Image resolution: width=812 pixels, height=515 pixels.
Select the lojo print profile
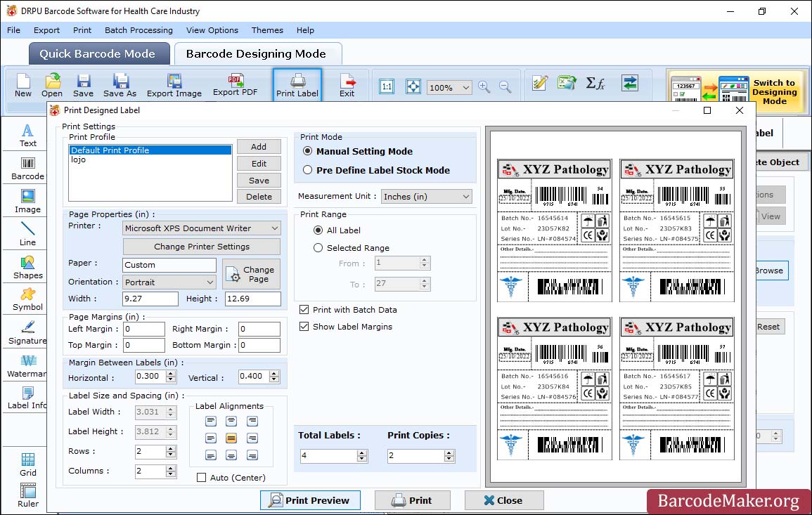click(x=150, y=160)
